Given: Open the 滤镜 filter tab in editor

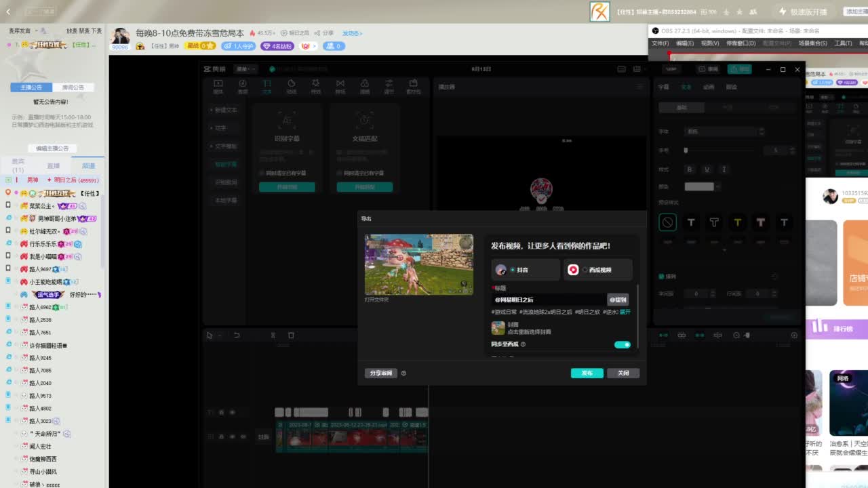Looking at the screenshot, I should 364,87.
